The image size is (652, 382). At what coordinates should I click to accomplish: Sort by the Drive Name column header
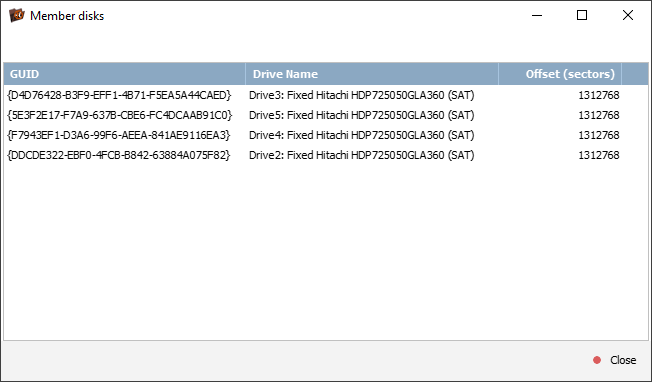(372, 74)
